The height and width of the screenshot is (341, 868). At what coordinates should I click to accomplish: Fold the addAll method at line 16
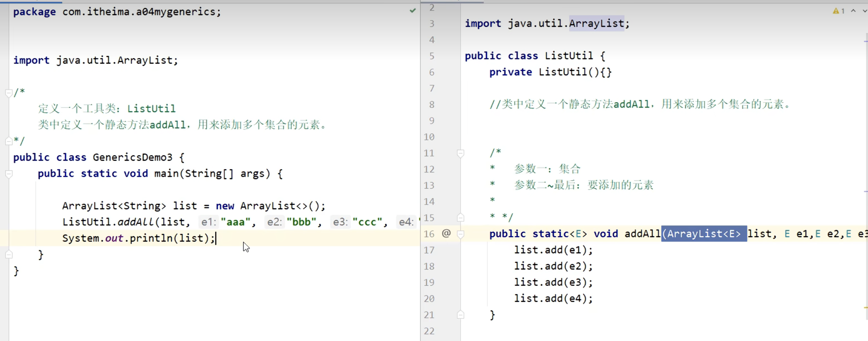tap(461, 234)
